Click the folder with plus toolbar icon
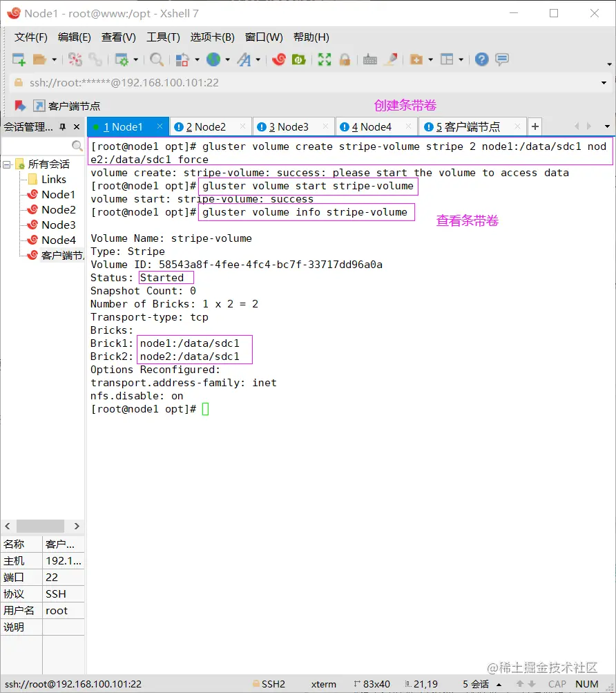Screen dimensions: 616x693 coord(416,59)
